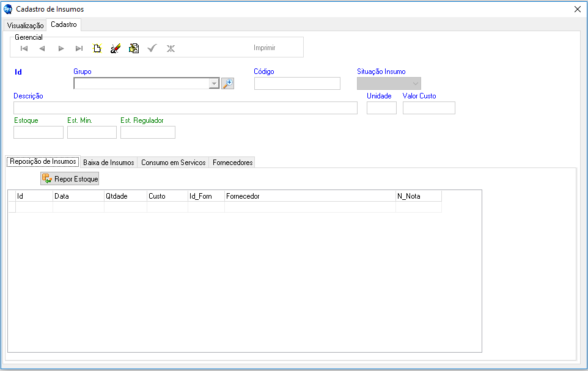Show the Fornecedores tab
This screenshot has width=588, height=371.
pos(232,163)
